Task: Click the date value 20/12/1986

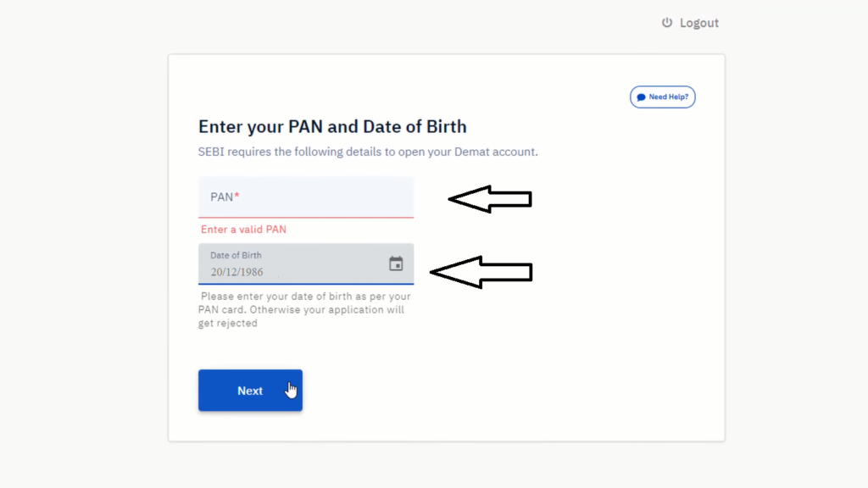Action: pos(237,272)
